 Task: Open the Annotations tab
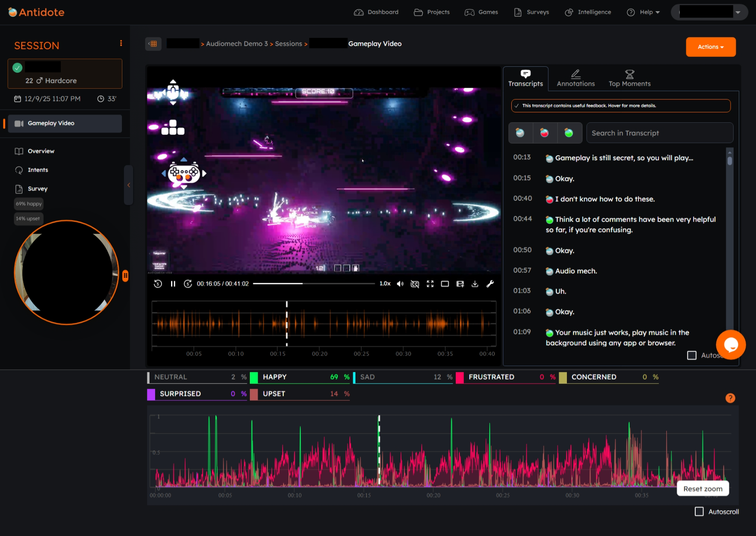(x=575, y=78)
